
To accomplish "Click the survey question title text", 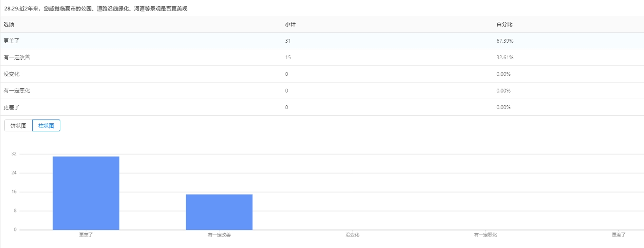I will tap(95, 9).
